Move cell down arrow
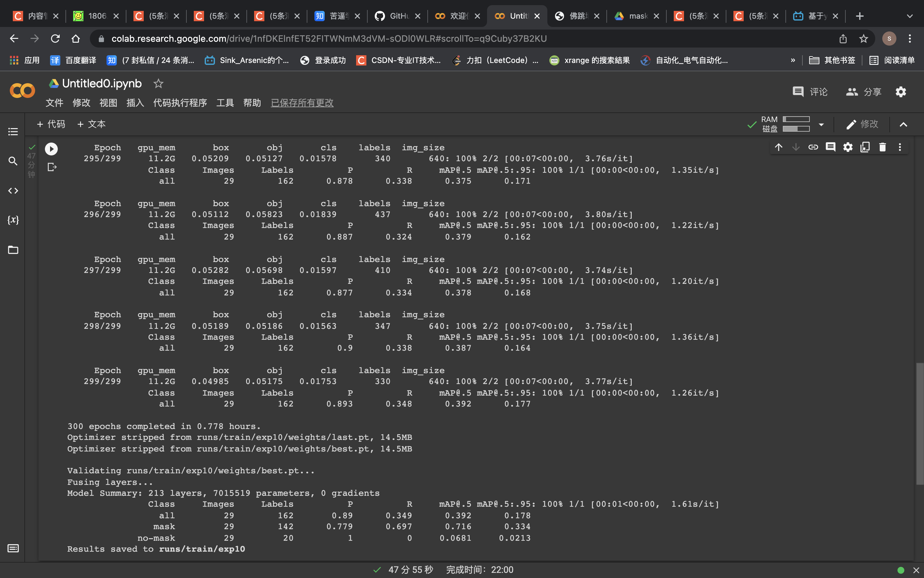This screenshot has width=924, height=578. pyautogui.click(x=796, y=147)
